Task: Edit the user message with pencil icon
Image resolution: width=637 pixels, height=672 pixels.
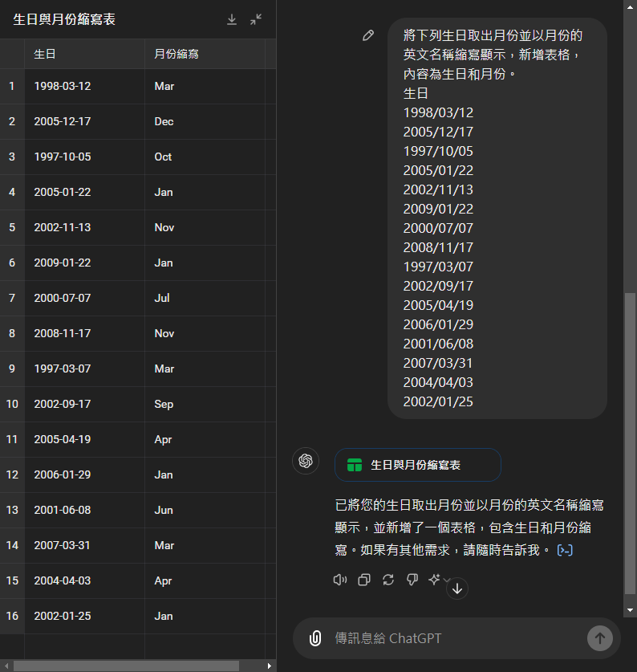Action: coord(368,35)
